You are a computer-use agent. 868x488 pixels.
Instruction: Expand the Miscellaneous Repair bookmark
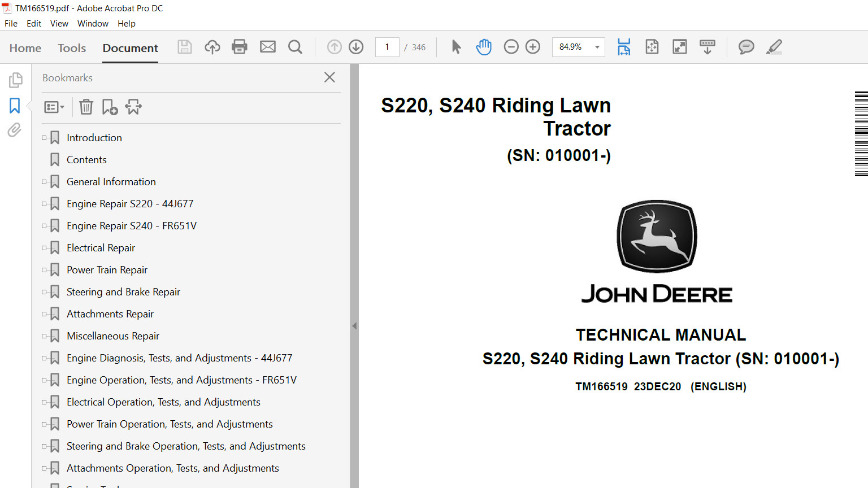point(44,336)
